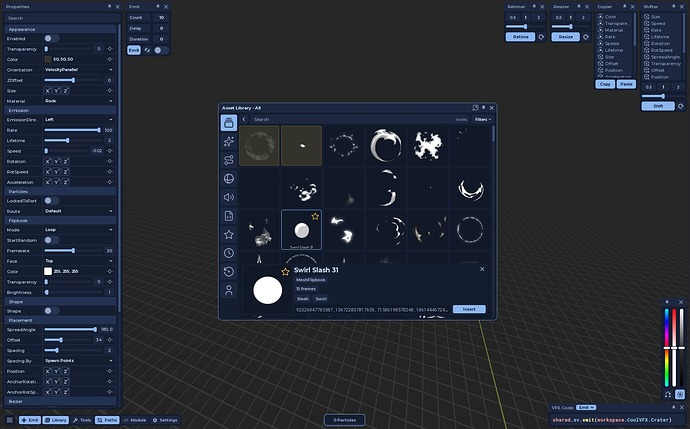690x429 pixels.
Task: Toggle the Shape switch
Action: point(51,311)
